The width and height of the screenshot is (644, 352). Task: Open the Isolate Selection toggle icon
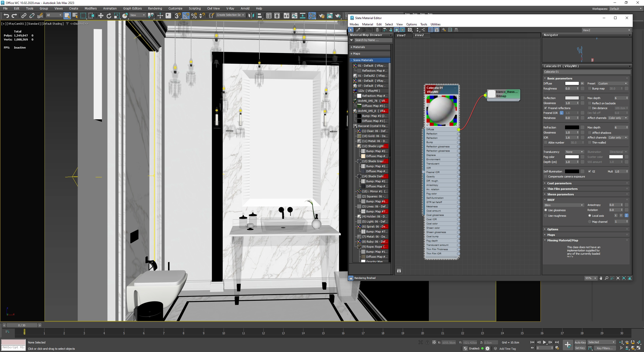coord(420,342)
